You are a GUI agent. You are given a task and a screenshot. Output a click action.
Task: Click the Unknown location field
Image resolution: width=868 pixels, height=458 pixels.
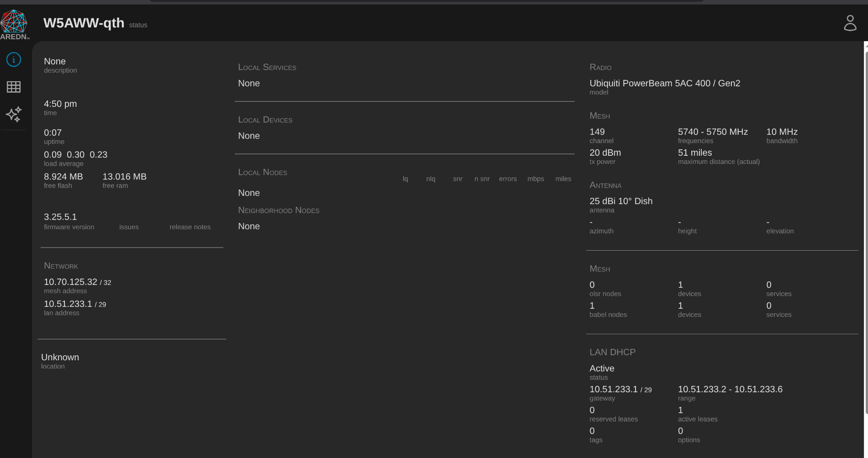pyautogui.click(x=60, y=357)
